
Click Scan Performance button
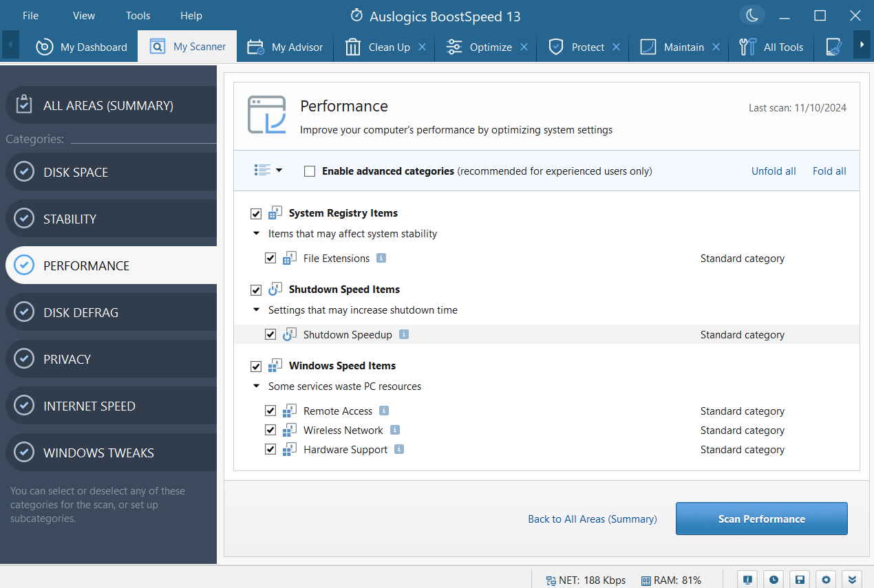[x=762, y=519]
